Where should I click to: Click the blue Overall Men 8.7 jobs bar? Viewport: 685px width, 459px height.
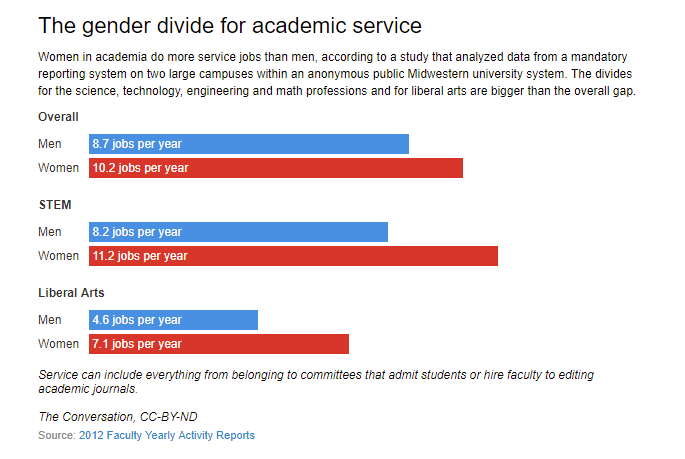point(249,144)
